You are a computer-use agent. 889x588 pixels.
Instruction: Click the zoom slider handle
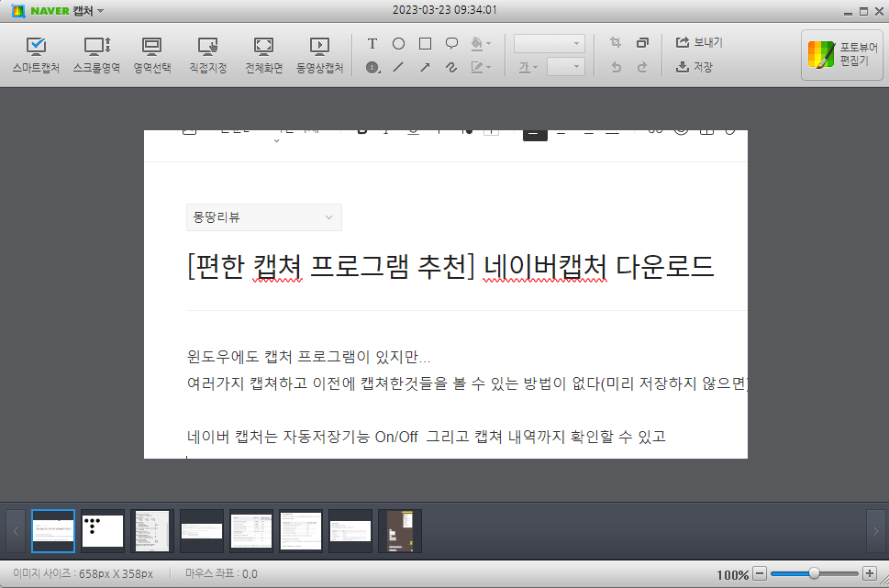click(814, 574)
